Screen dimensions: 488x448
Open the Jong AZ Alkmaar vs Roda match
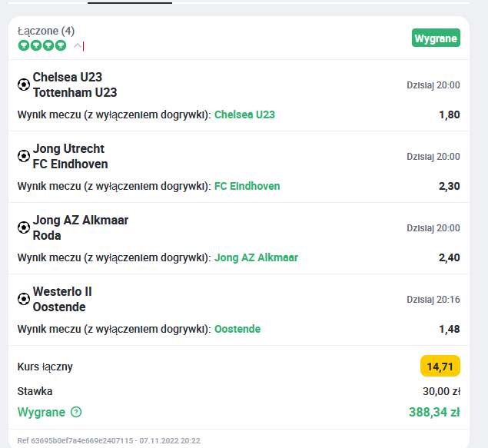81,227
